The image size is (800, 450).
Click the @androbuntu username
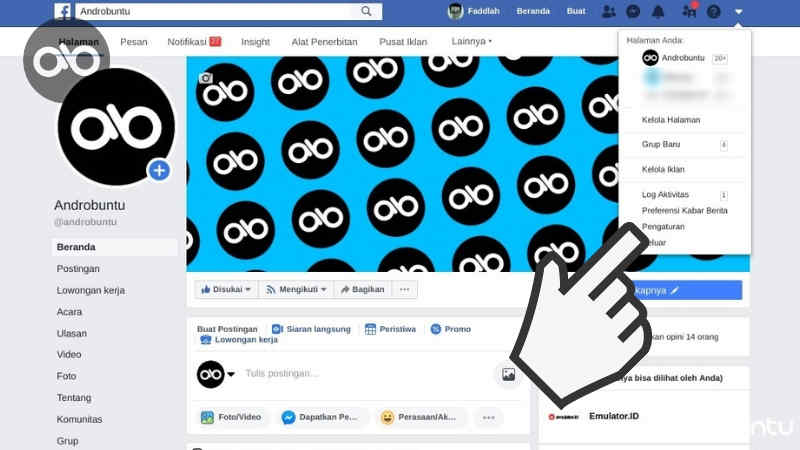click(85, 222)
